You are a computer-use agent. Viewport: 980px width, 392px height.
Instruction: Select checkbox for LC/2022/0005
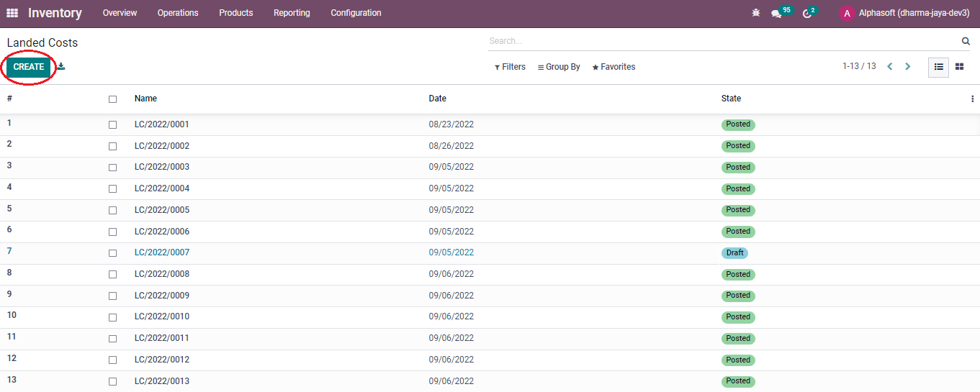(x=112, y=211)
